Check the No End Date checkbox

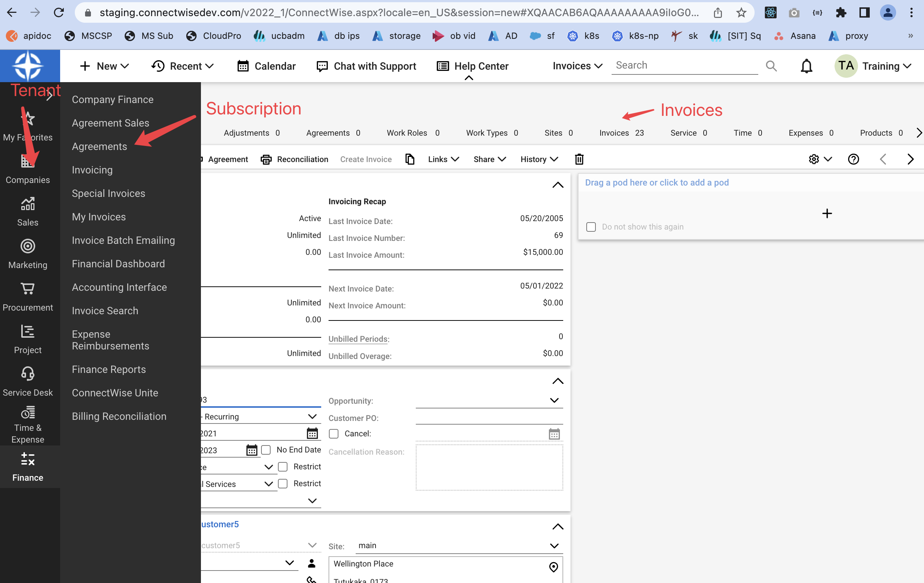tap(266, 450)
